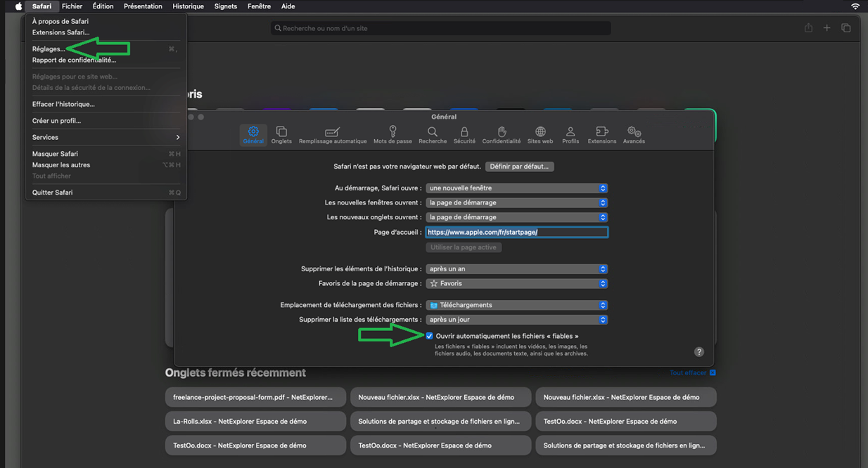Viewport: 868px width, 468px height.
Task: Choose the Emplacement de téléchargement des fichiers dropdown
Action: pyautogui.click(x=517, y=305)
